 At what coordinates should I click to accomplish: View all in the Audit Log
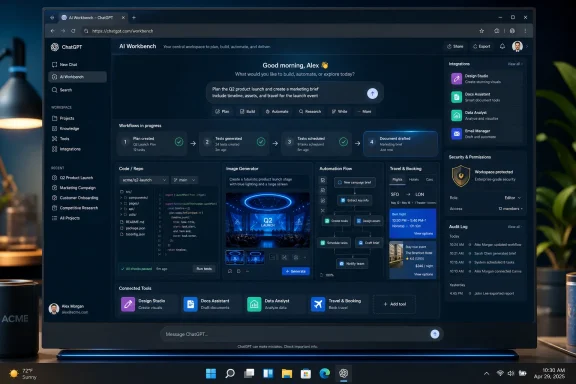[514, 227]
